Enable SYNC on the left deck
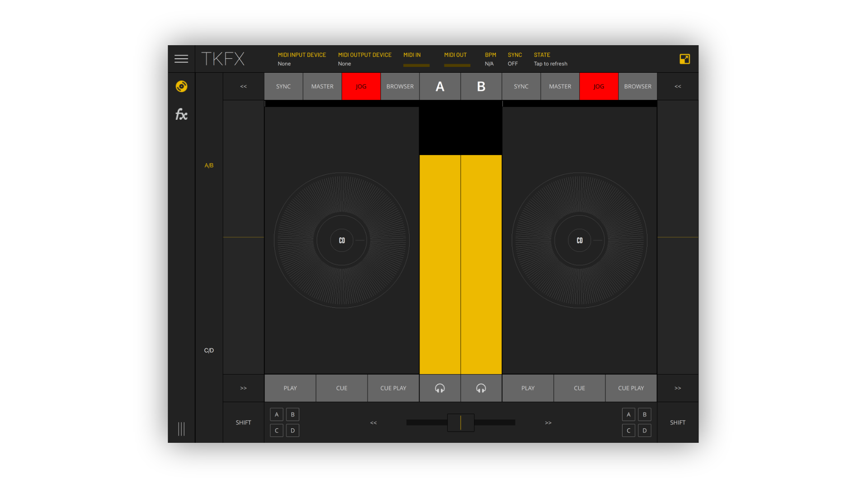The width and height of the screenshot is (868, 488). (x=283, y=86)
